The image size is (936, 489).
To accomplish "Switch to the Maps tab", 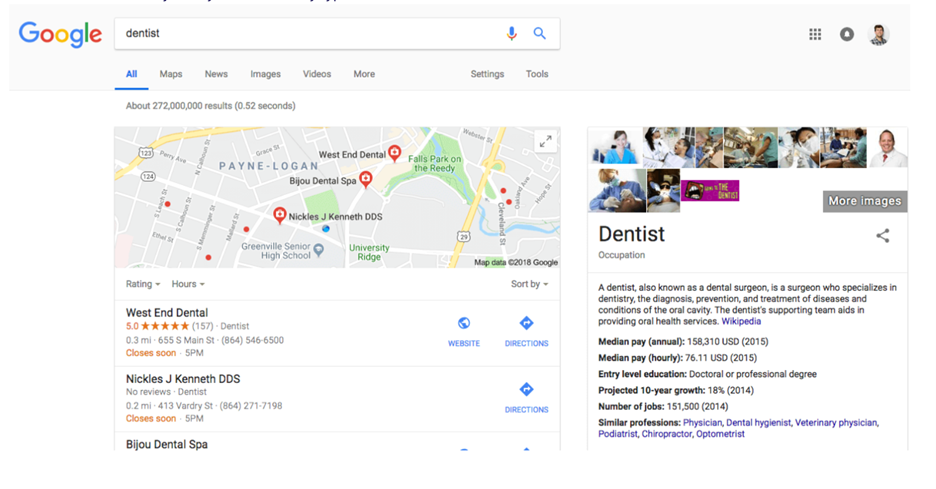I will (171, 74).
